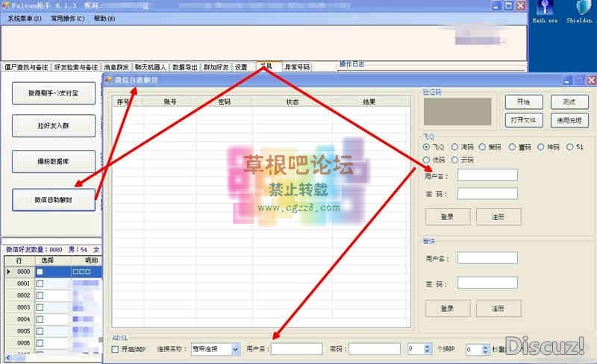Focus the 用户名 field in 飞Q panel
597x364 pixels.
(x=487, y=175)
